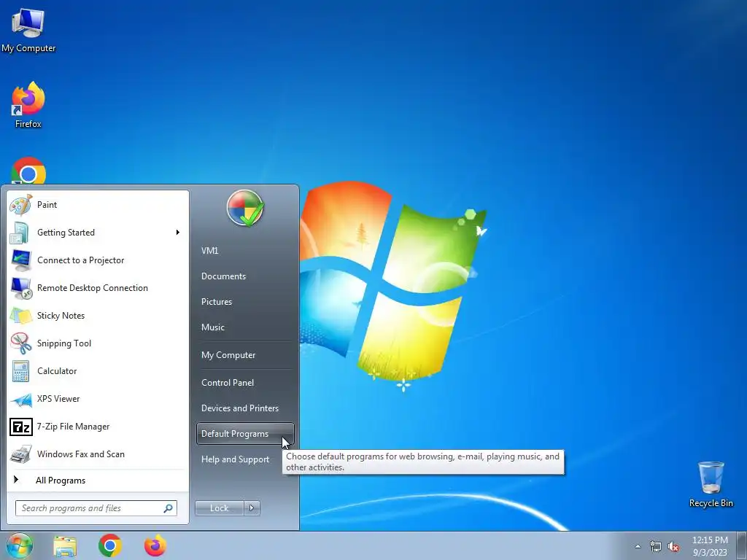747x560 pixels.
Task: Click the Snipping Tool label text
Action: click(64, 343)
